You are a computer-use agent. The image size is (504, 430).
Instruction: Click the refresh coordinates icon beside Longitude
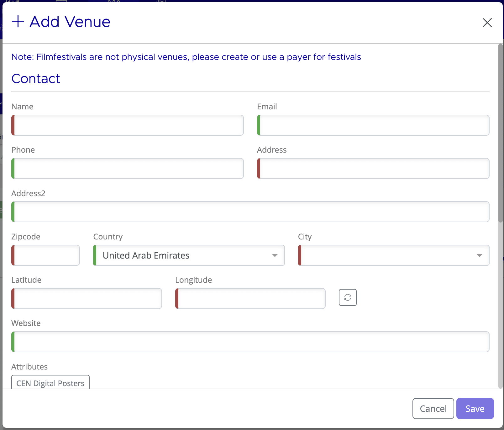click(347, 297)
